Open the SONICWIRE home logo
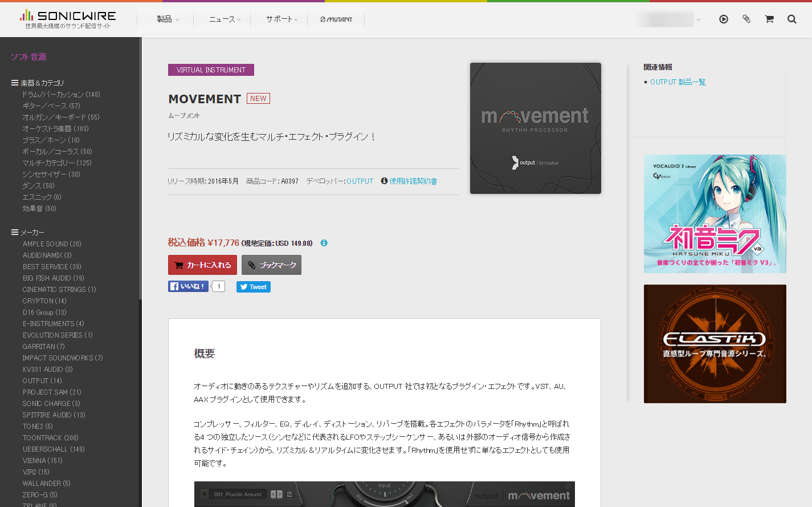This screenshot has width=812, height=507. coord(68,19)
